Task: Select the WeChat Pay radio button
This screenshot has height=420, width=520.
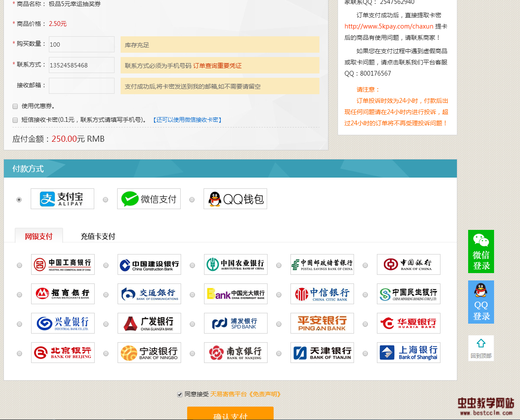Action: coord(105,200)
